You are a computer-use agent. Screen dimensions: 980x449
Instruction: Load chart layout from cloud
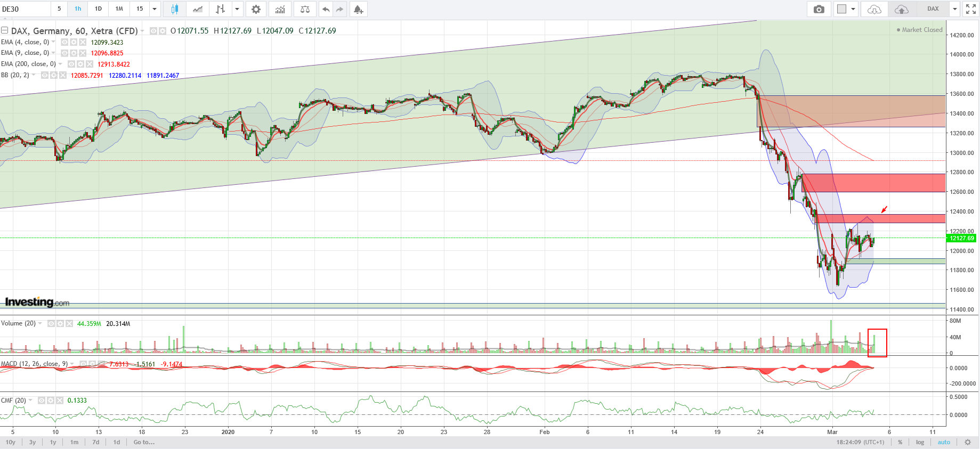pos(874,9)
